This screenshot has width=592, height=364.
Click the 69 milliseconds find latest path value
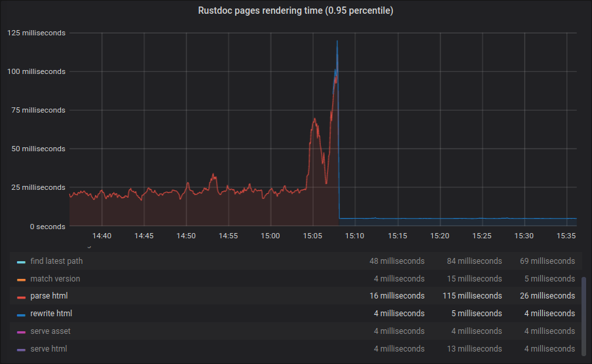tap(547, 261)
